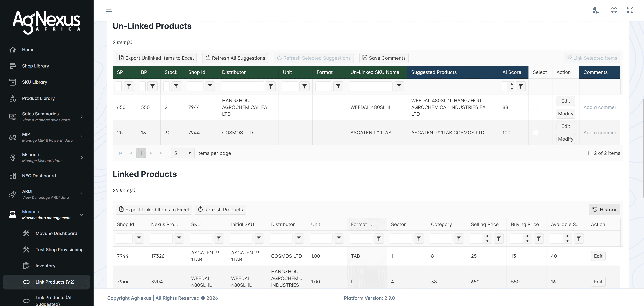Open the Un-Linked Unit filter icon
644x306 pixels.
305,86
